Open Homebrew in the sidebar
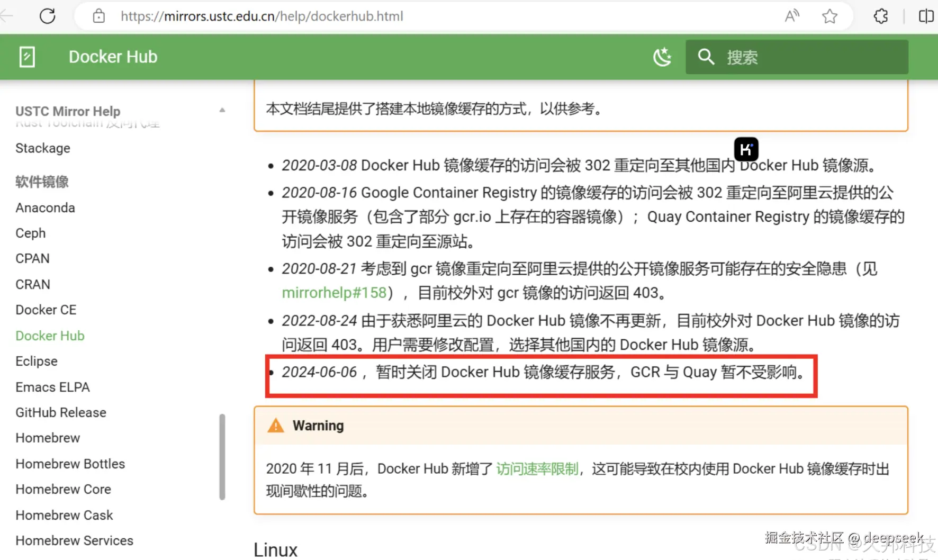This screenshot has width=938, height=560. 48,438
